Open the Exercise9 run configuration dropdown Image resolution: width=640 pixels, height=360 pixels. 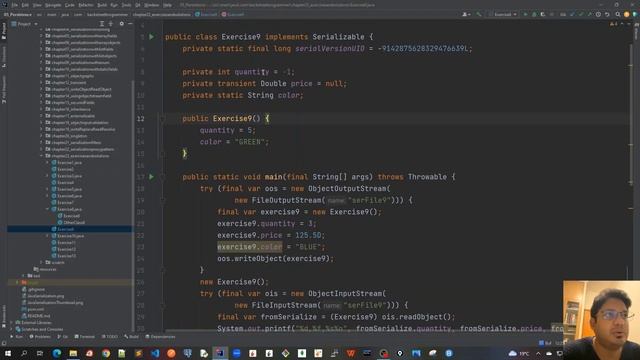[503, 14]
